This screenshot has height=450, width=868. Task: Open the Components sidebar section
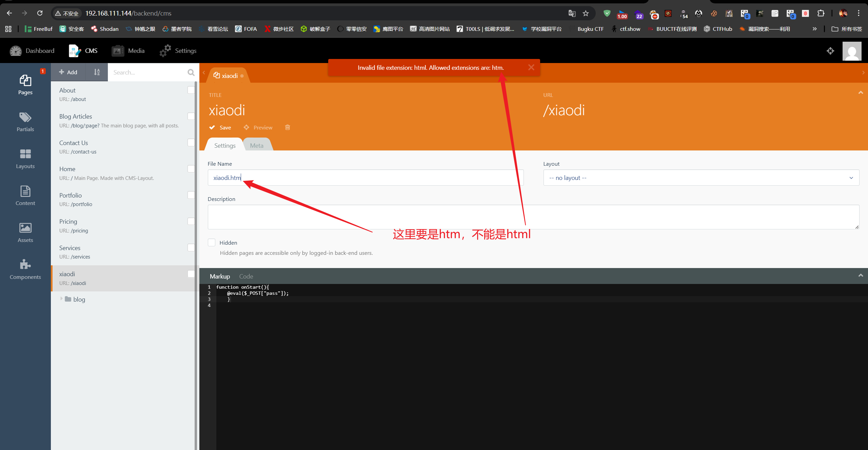[25, 269]
